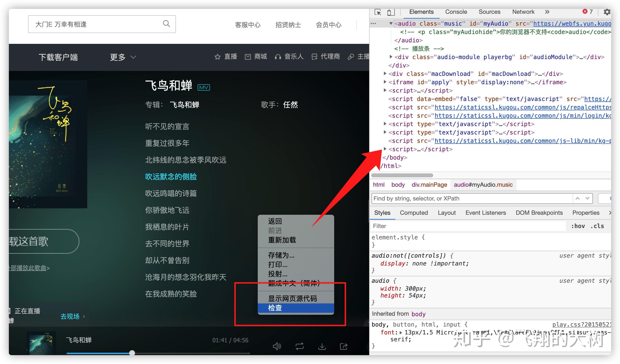Screen dimensions: 620x364
Task: Click the search magnifier in the search bar
Action: point(167,24)
